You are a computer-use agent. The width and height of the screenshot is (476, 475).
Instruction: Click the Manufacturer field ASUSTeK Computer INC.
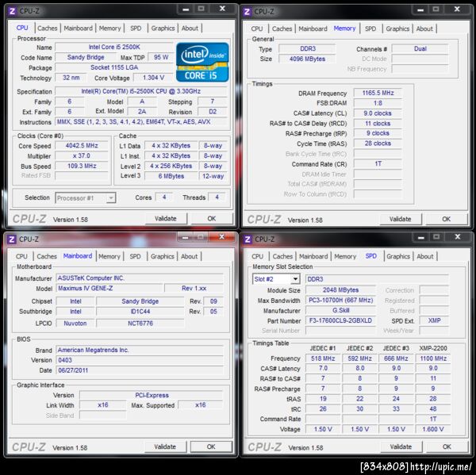(x=140, y=278)
